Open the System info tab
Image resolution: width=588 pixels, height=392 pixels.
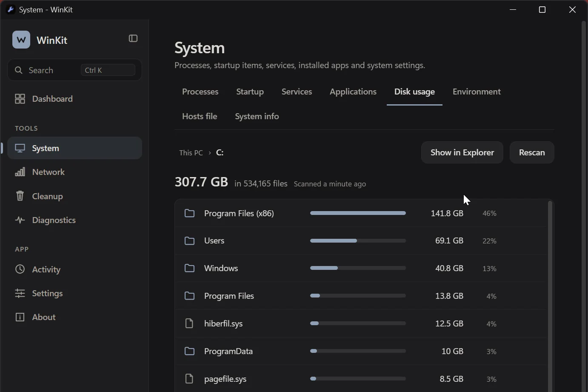257,117
